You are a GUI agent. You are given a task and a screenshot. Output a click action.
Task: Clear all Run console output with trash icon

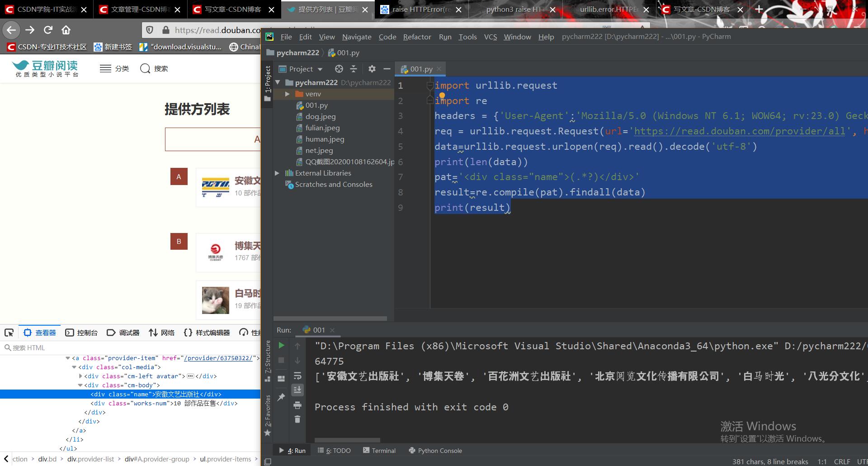(x=297, y=419)
